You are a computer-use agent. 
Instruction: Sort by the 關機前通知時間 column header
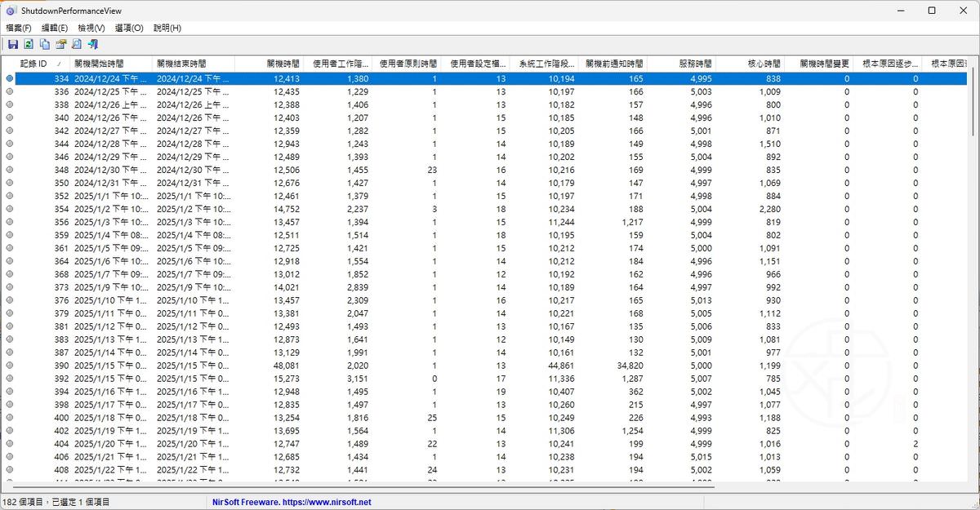612,63
